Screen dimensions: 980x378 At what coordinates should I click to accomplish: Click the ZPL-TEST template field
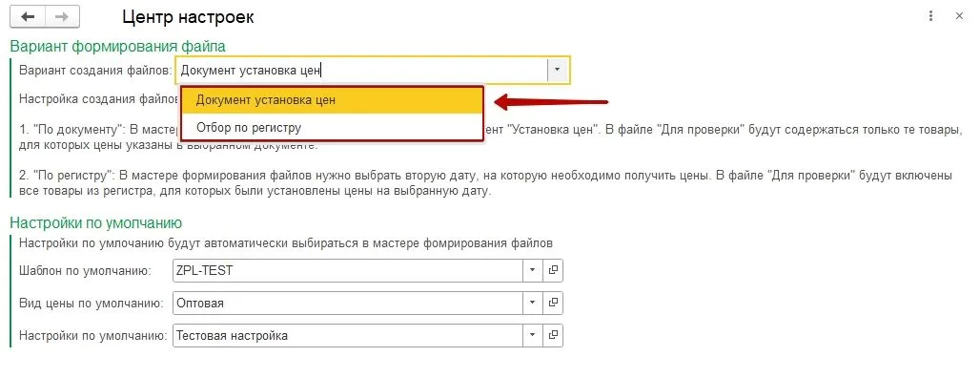coord(348,270)
